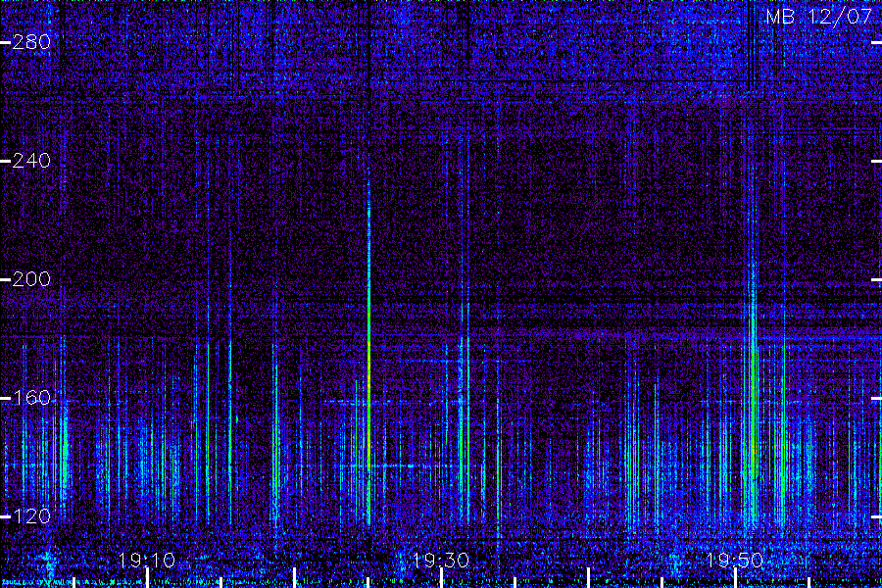The image size is (882, 588).
Task: Click the MB 12/07 date label
Action: (x=819, y=17)
